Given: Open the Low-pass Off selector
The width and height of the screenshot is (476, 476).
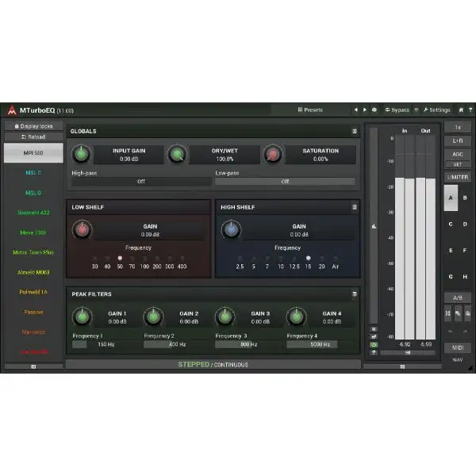Looking at the screenshot, I should tap(284, 181).
